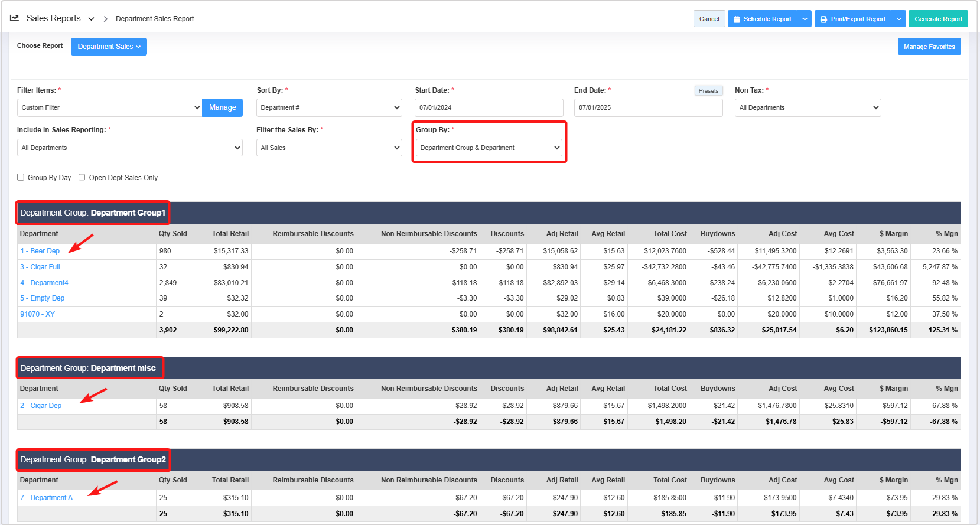Click the Presets button near End Date

[x=708, y=91]
